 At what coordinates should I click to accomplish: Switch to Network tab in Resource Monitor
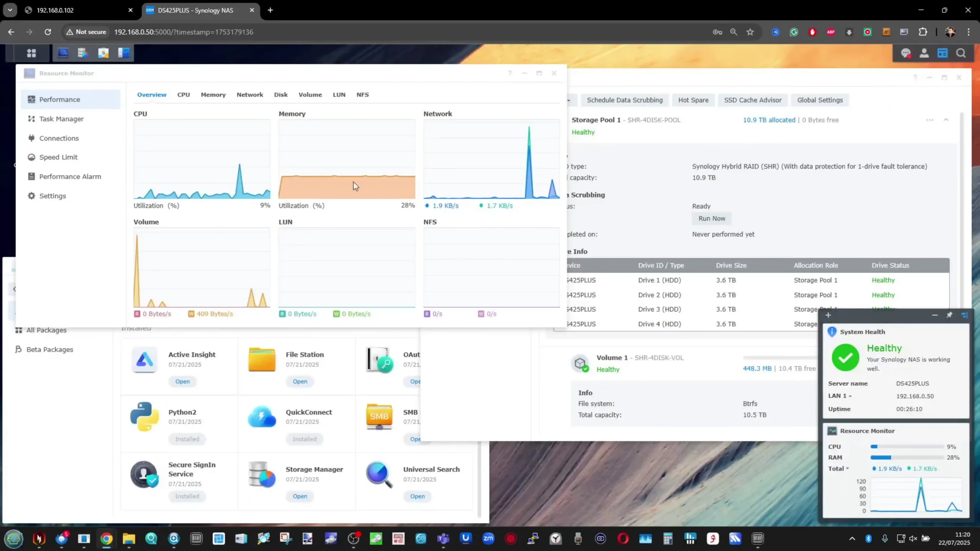(250, 95)
